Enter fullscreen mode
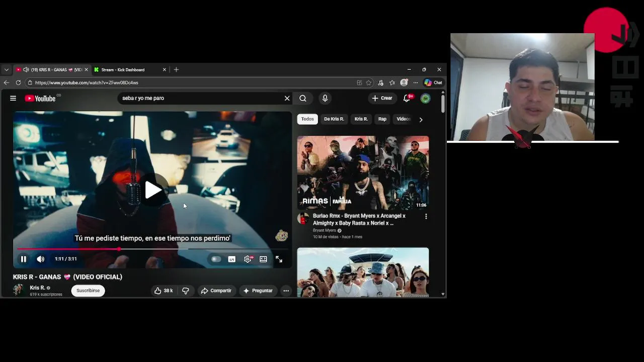 coord(279,259)
